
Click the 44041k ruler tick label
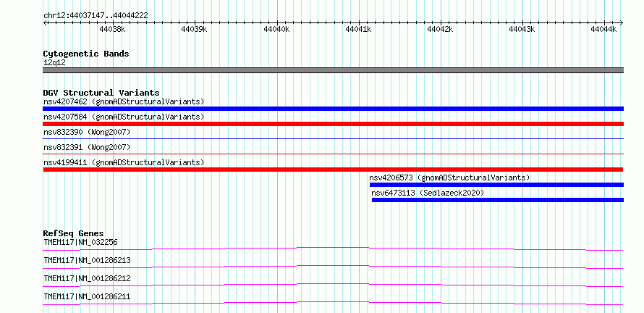pyautogui.click(x=359, y=29)
